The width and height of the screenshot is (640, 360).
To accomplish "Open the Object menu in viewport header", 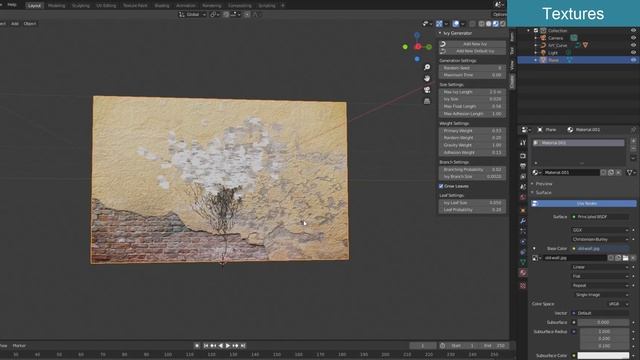I will pos(30,24).
